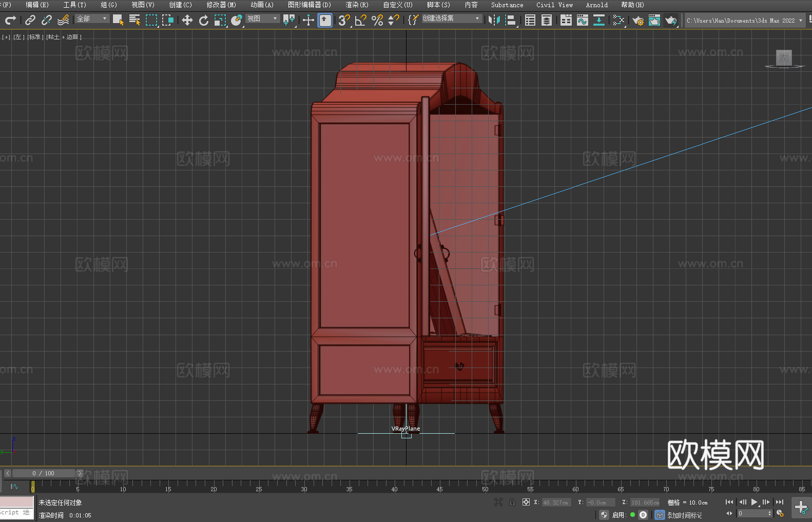Open the 工具(T) menu
The width and height of the screenshot is (812, 522).
75,5
